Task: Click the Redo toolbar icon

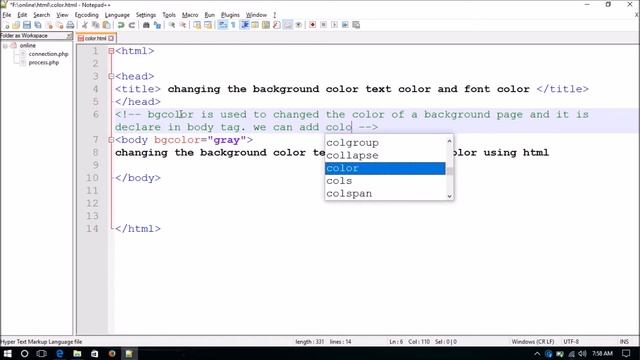Action: tap(132, 25)
